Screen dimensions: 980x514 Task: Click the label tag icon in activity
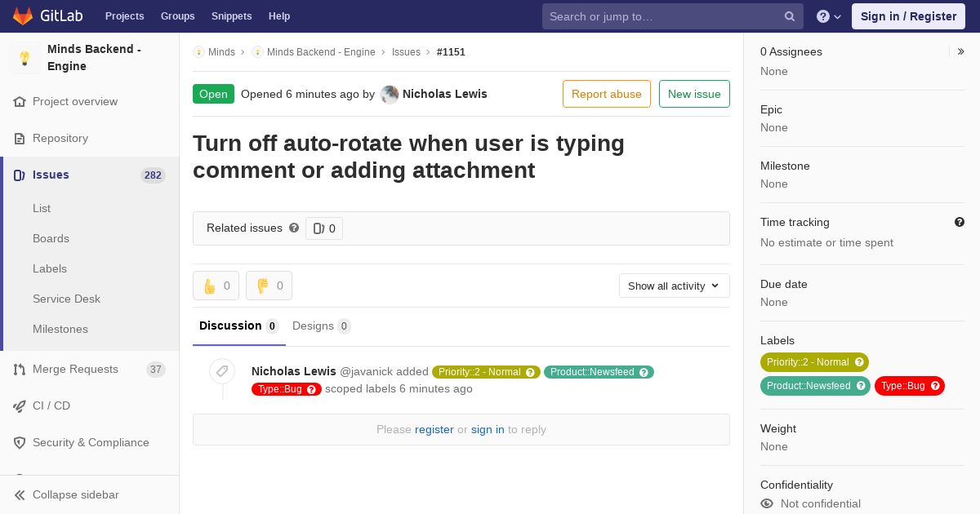coord(222,371)
